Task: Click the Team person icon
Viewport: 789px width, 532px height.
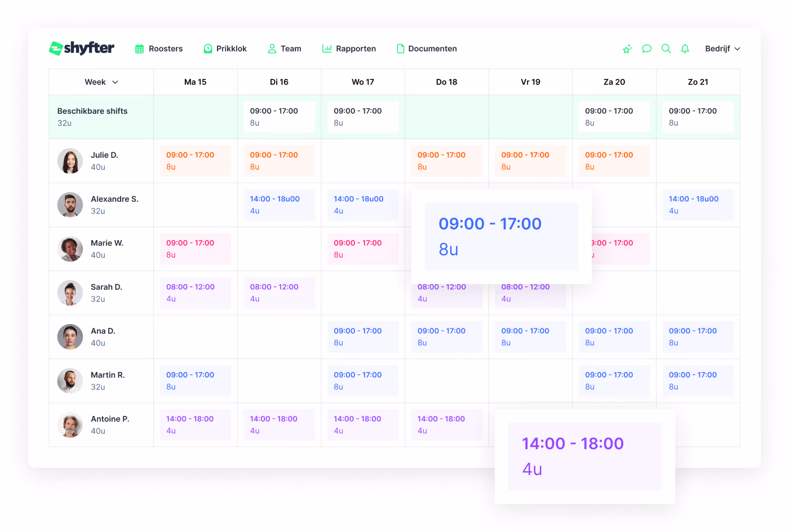Action: click(x=271, y=48)
